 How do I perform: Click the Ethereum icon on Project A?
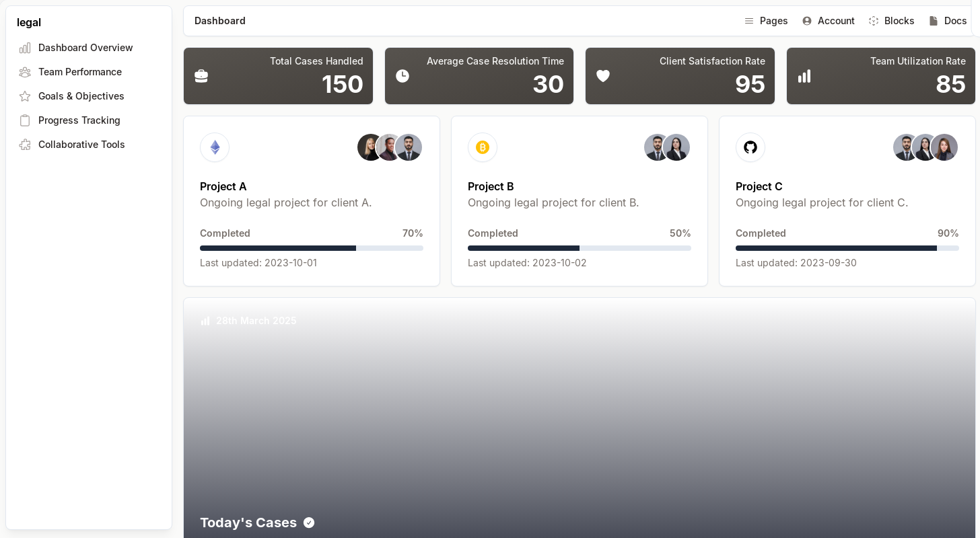coord(215,147)
